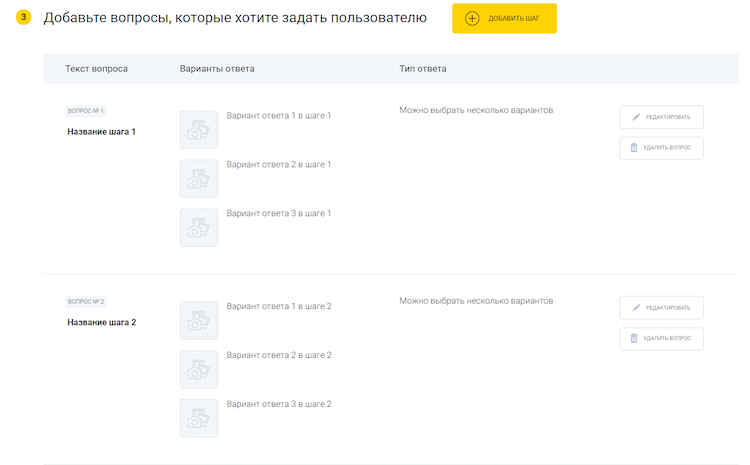Click the Название шага 1 title
Viewport: 750px width, 465px height.
[x=101, y=132]
